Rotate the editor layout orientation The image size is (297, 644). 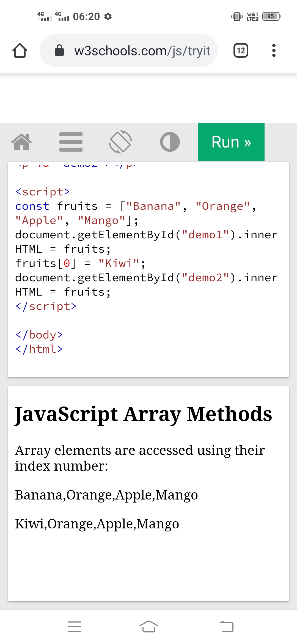click(x=120, y=142)
